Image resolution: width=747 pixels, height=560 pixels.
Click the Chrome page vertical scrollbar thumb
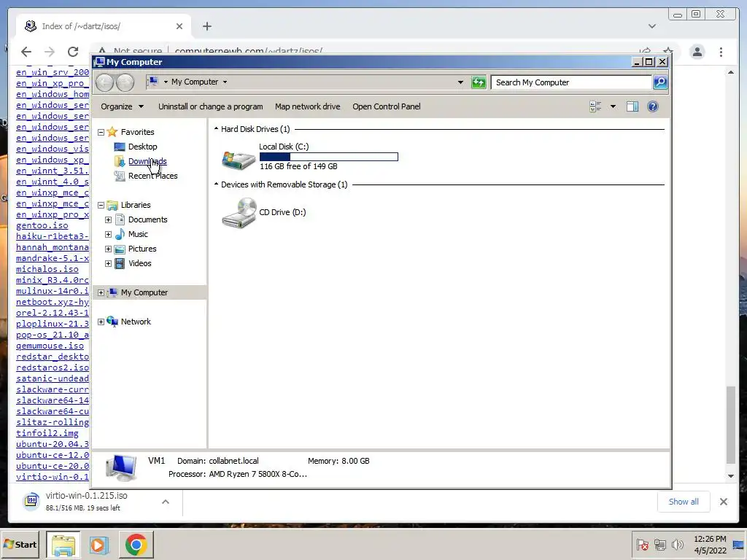coord(730,425)
